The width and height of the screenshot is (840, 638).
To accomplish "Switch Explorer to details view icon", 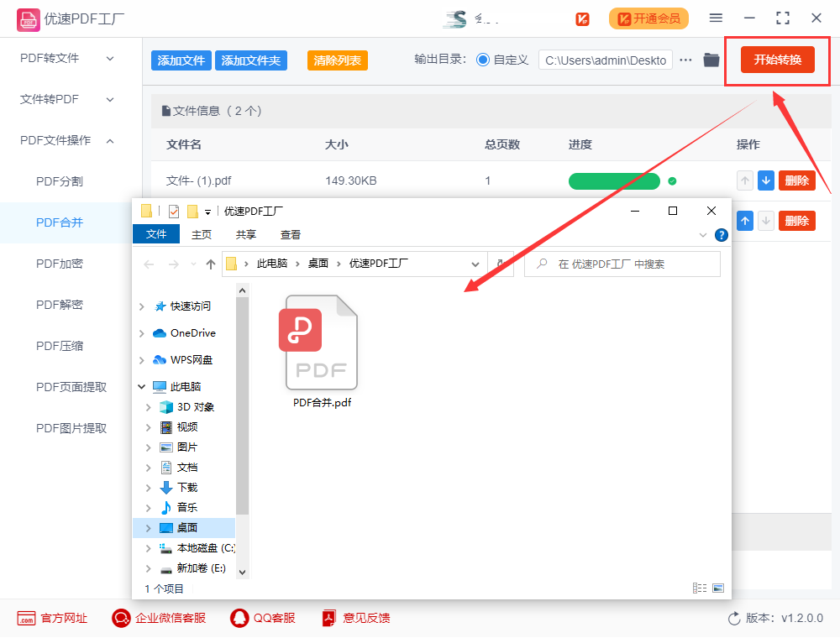I will point(700,588).
